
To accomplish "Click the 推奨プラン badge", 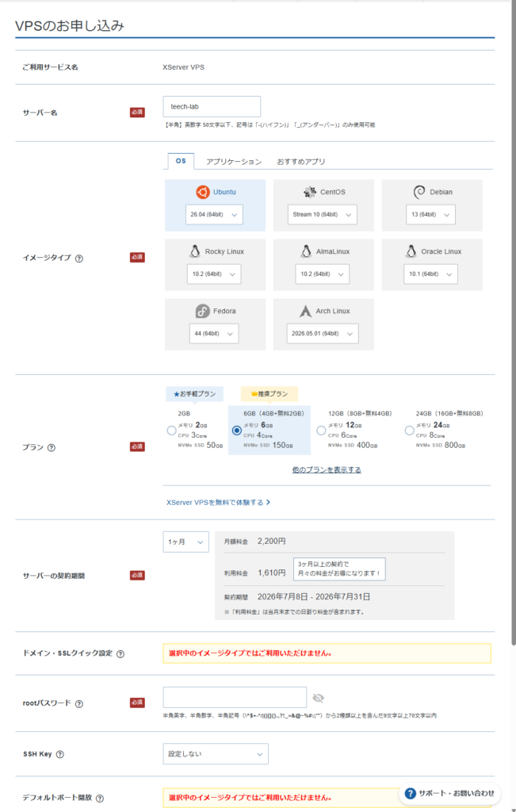I will click(269, 394).
